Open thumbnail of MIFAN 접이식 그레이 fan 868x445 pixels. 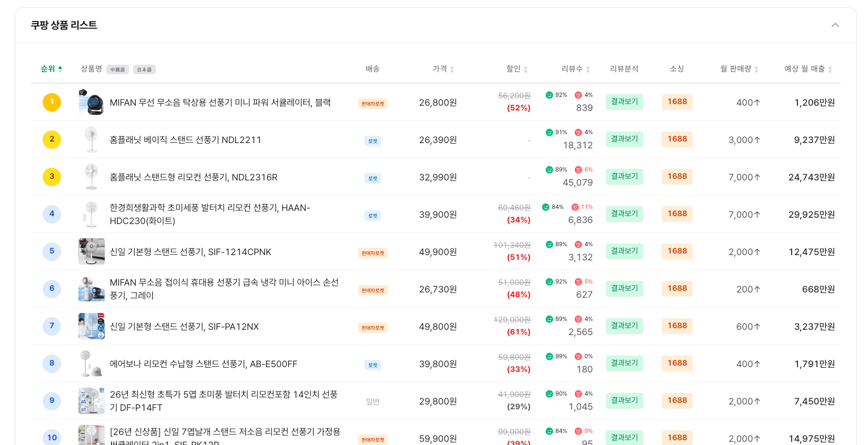tap(92, 289)
